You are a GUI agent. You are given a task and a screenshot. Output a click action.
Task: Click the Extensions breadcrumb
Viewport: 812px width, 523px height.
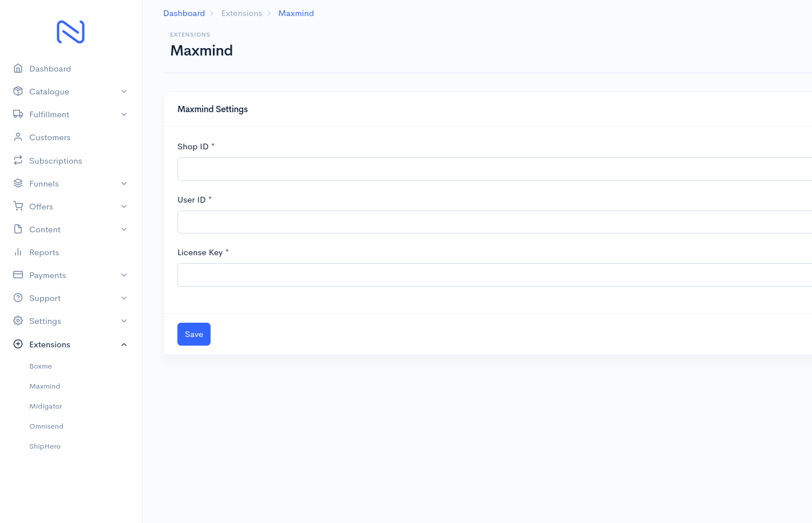point(241,13)
